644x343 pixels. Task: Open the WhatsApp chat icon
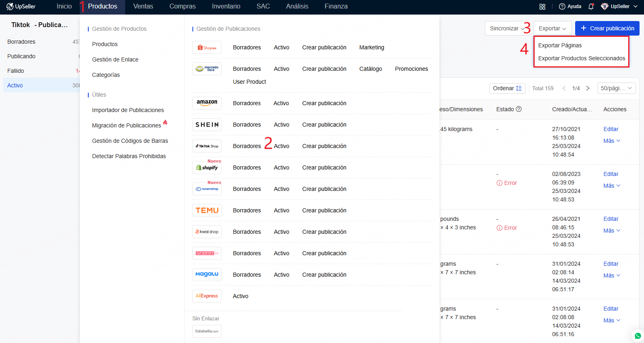pos(638,336)
